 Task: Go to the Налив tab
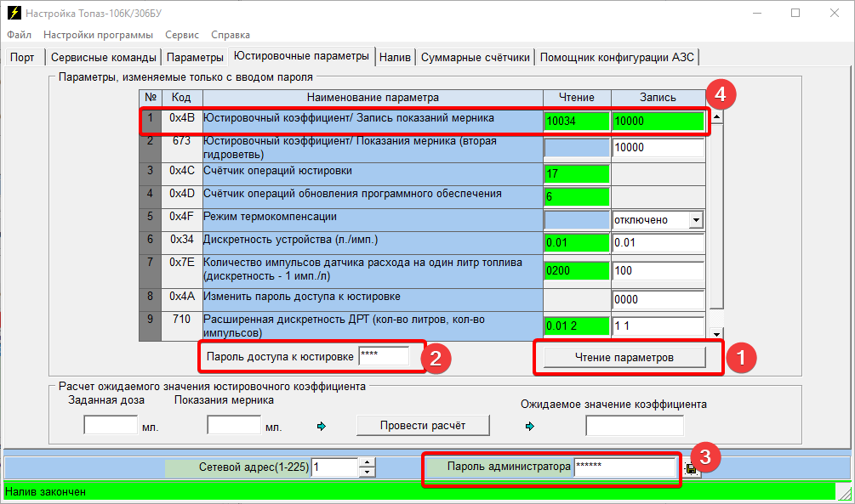pos(396,57)
